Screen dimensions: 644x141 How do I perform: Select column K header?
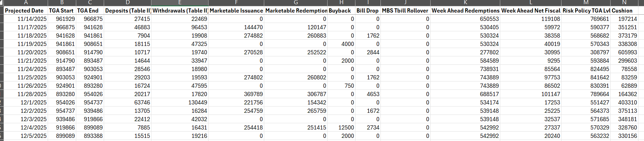coord(465,2)
